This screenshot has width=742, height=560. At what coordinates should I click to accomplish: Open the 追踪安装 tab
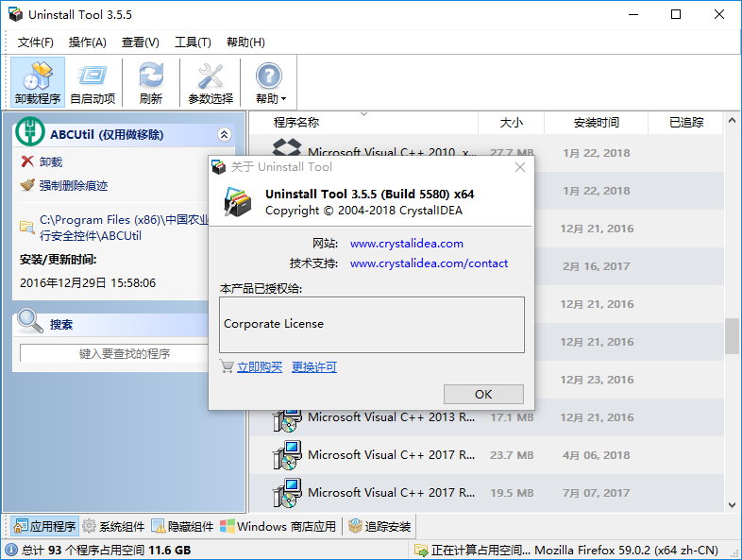379,526
